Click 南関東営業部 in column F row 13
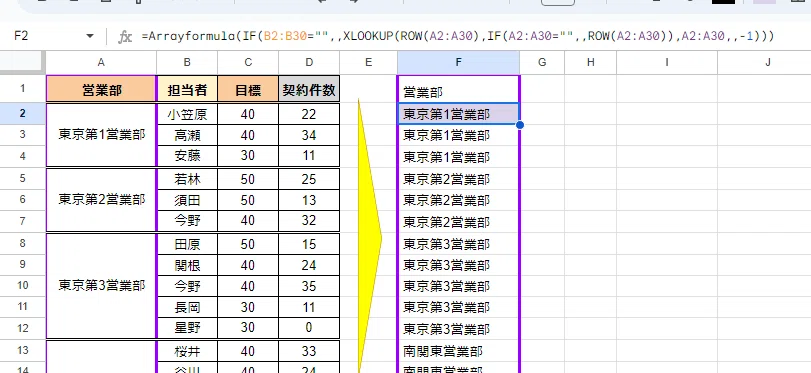The image size is (811, 373). (458, 351)
